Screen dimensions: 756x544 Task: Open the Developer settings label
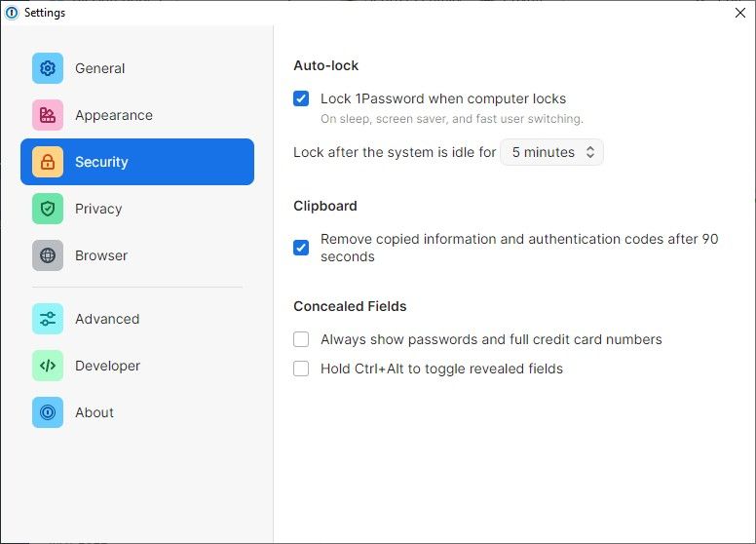coord(107,366)
